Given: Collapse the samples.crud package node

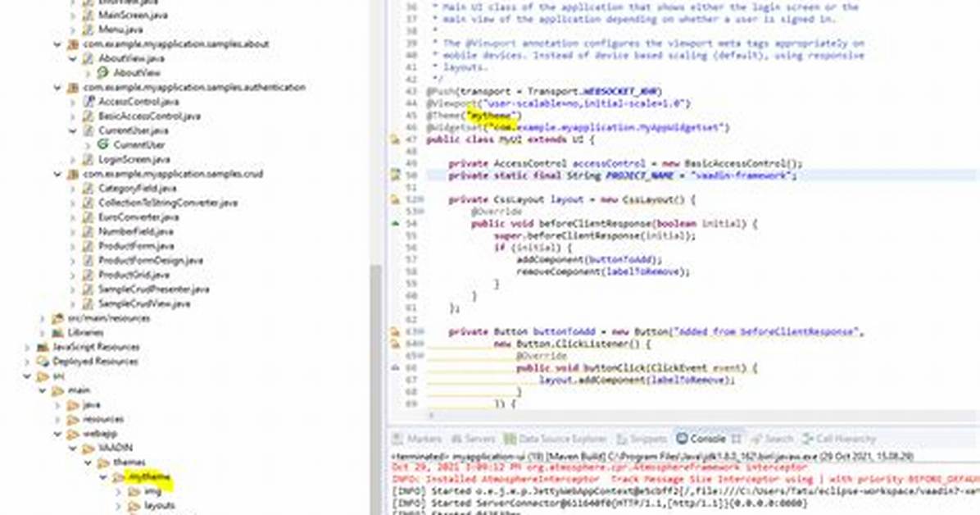Looking at the screenshot, I should 57,174.
